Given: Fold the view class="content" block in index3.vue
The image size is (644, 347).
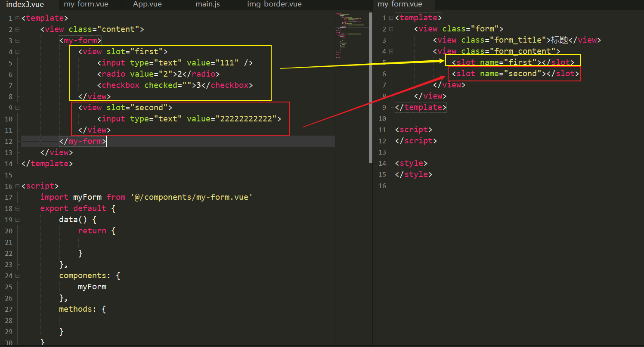Looking at the screenshot, I should pos(17,29).
